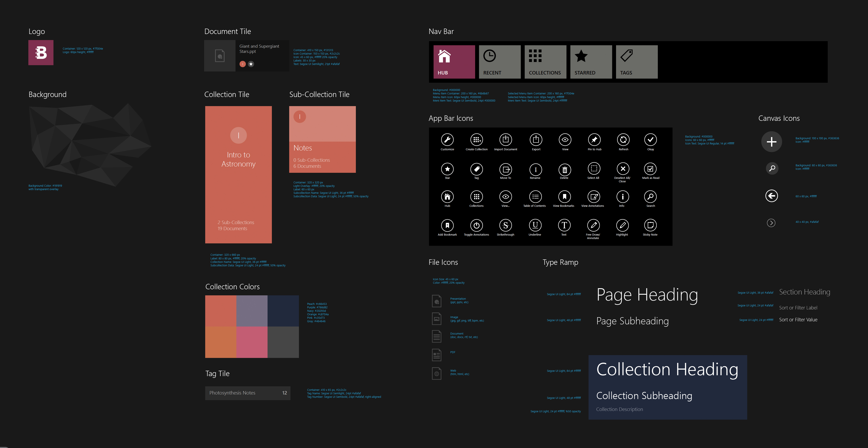Select the Import Document icon
868x448 pixels.
click(x=505, y=140)
